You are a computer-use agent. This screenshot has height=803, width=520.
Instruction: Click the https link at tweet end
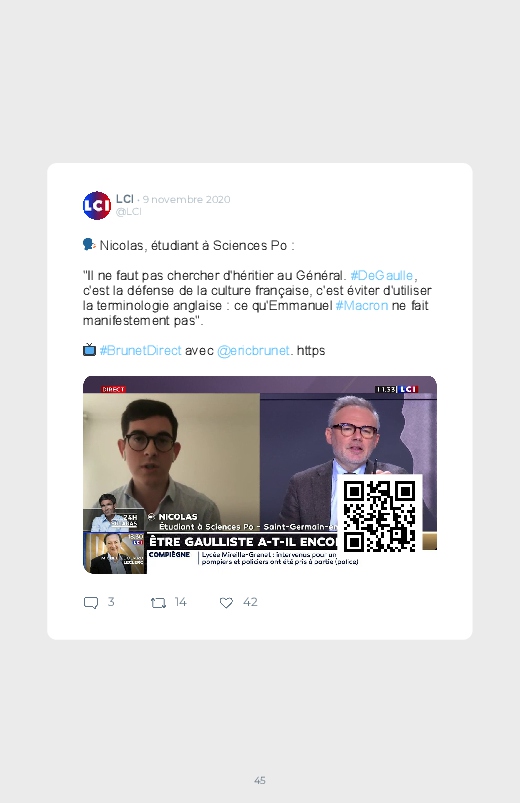pos(311,351)
